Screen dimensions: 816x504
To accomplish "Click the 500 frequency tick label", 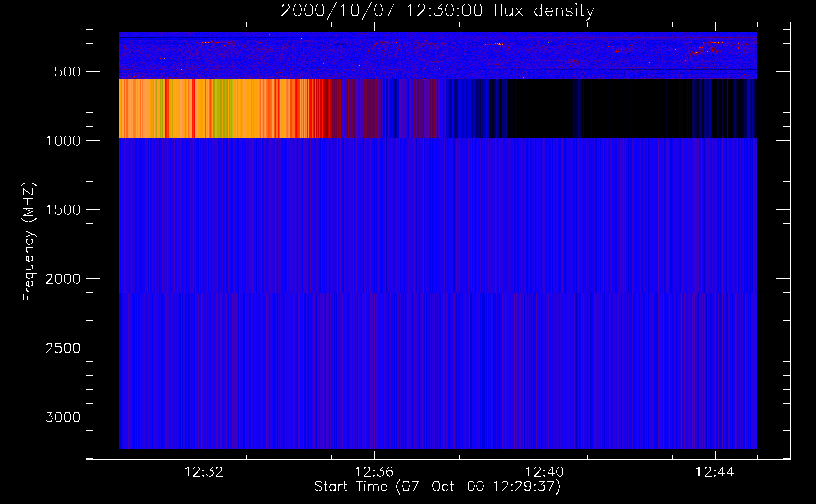I will (x=68, y=72).
